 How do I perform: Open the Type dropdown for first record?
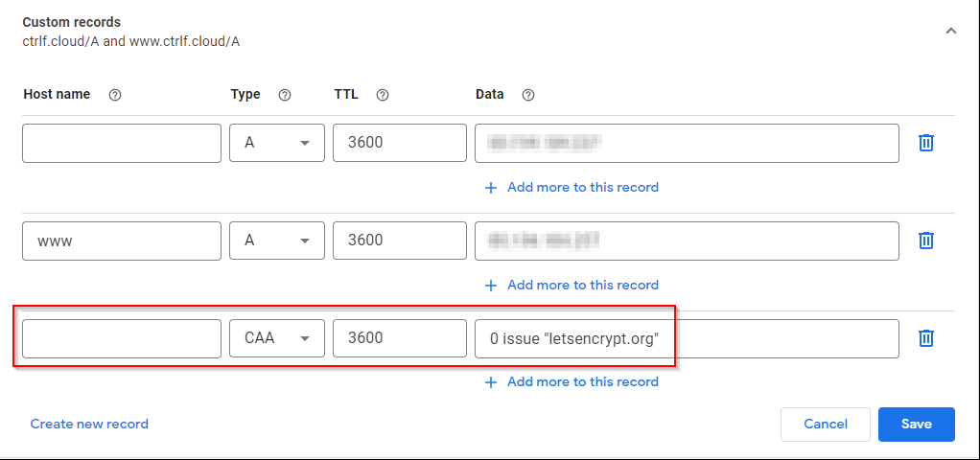(277, 143)
